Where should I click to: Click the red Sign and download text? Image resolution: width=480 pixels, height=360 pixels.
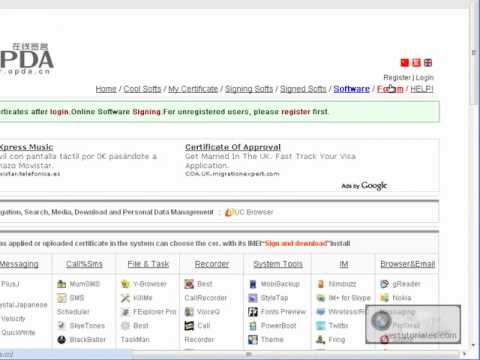(296, 244)
